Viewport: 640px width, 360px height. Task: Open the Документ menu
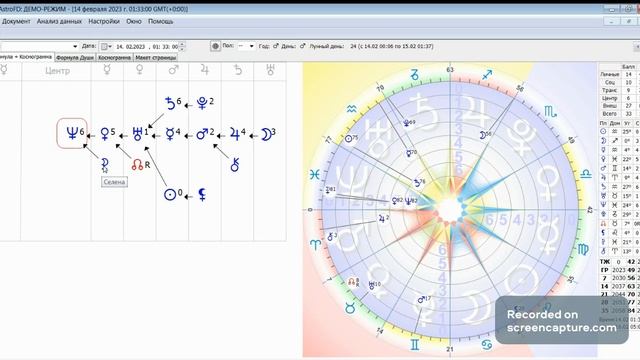[x=16, y=21]
